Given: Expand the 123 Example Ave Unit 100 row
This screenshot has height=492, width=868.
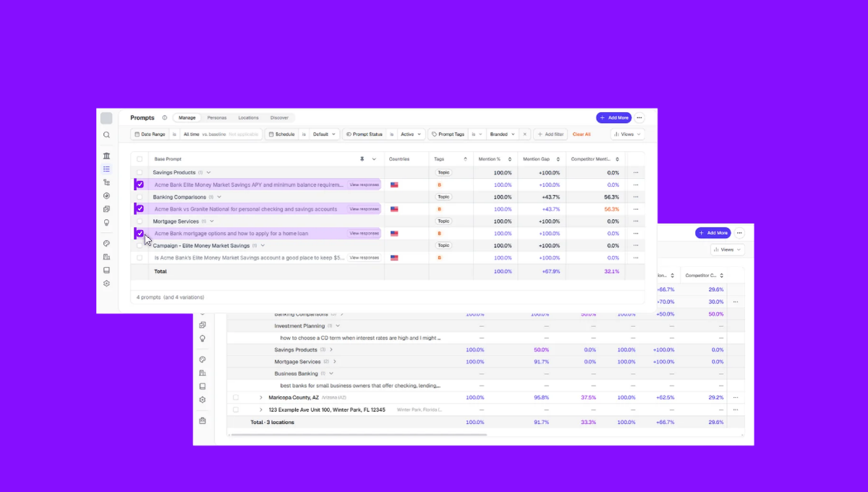Looking at the screenshot, I should (261, 410).
